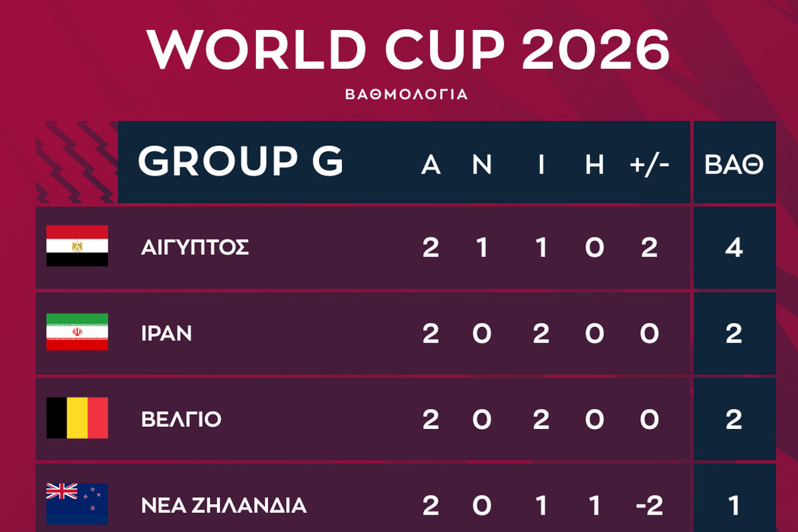Click the Ν wins column header
The height and width of the screenshot is (532, 798).
pos(482,164)
